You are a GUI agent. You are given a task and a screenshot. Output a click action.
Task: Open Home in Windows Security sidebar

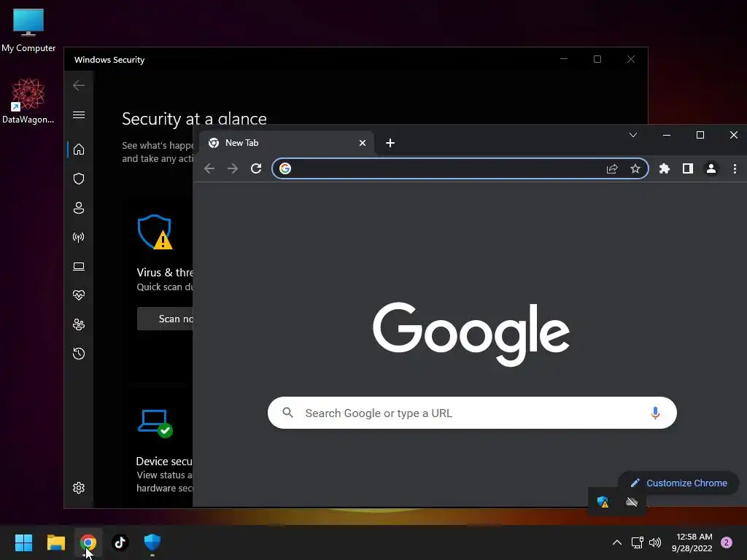point(79,149)
